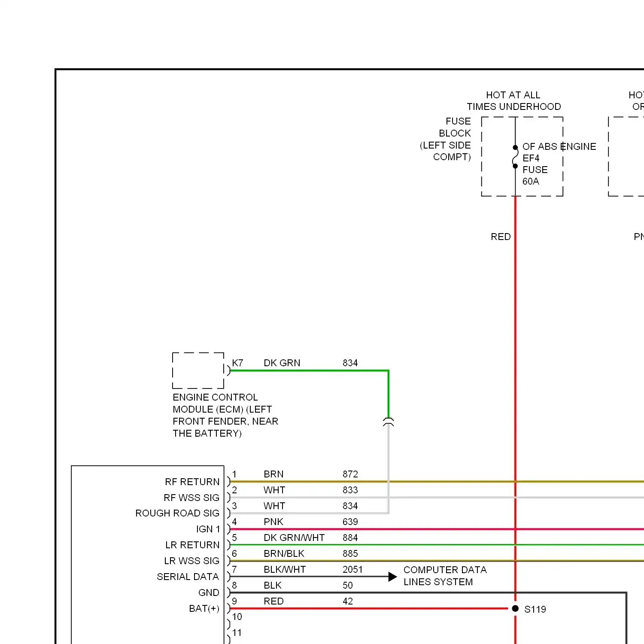Select the BAT(+) label
The image size is (644, 644).
click(204, 608)
